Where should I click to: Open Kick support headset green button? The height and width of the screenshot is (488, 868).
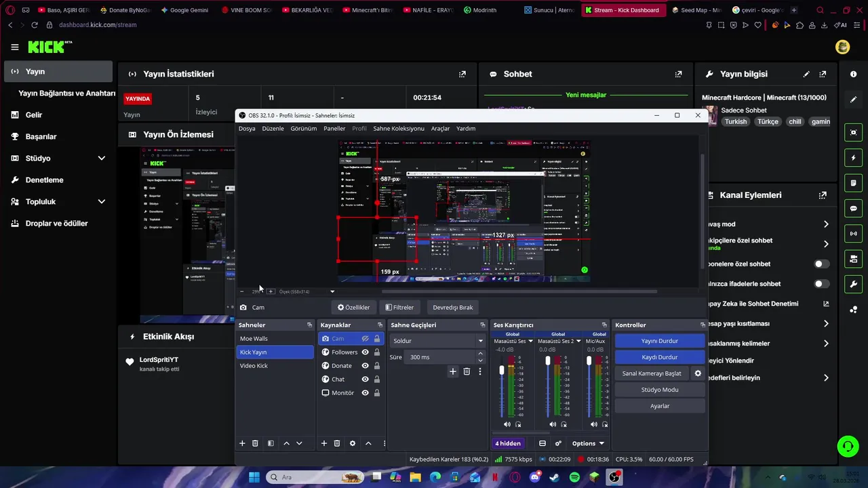coord(848,446)
